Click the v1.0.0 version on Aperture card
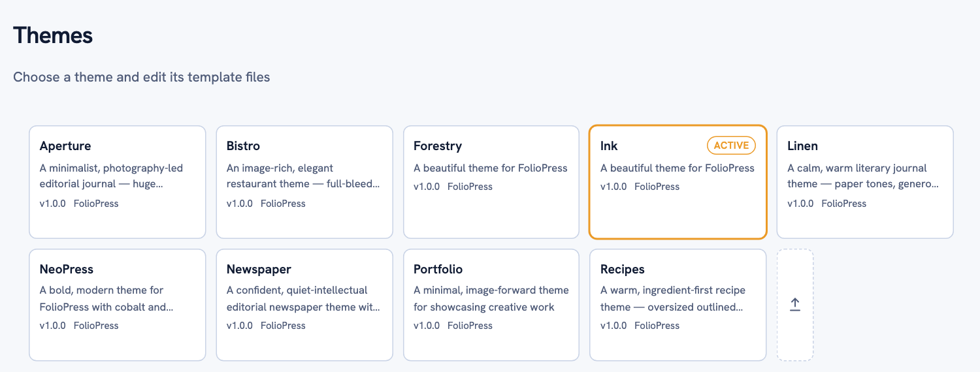 (x=53, y=204)
